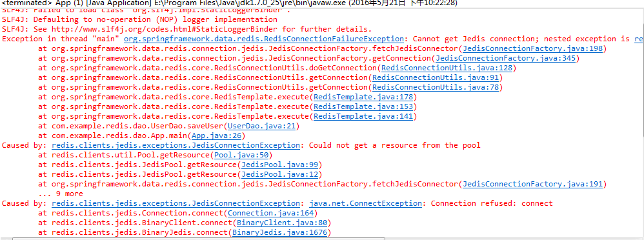Open the RedisConnectionFailureException exception link
The width and height of the screenshot is (644, 240).
pyautogui.click(x=264, y=39)
